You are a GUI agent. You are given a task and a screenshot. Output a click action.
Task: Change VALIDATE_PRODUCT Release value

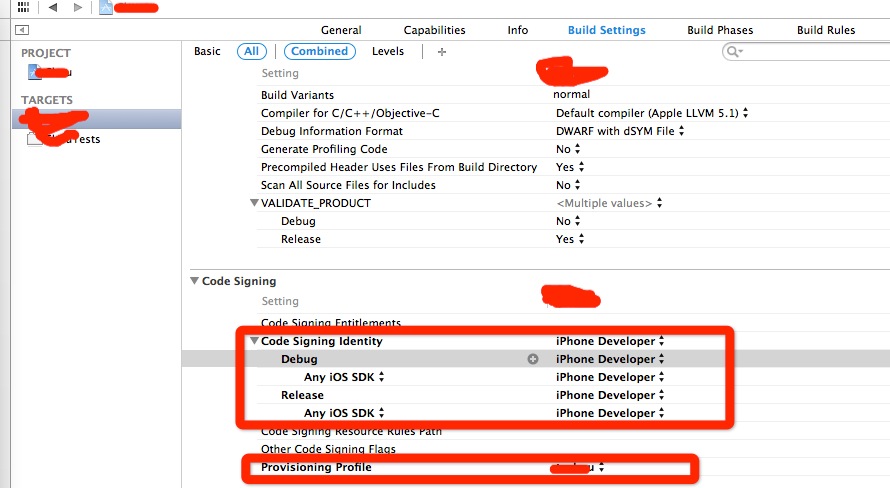point(570,239)
